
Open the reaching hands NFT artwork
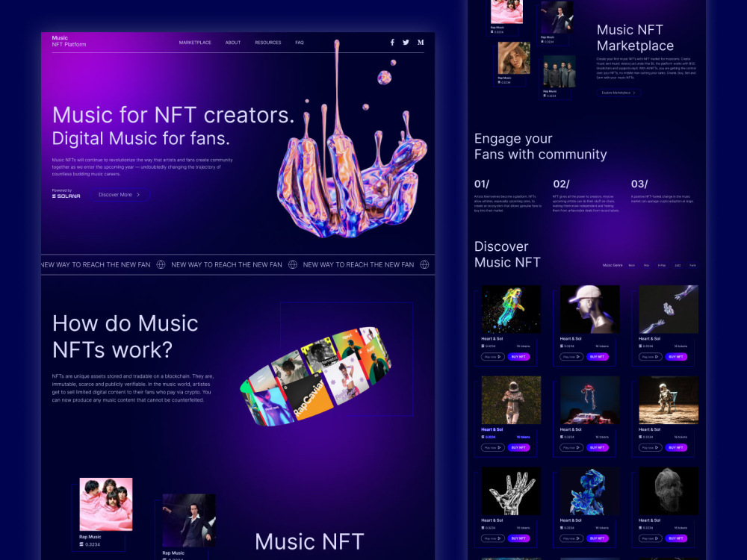pyautogui.click(x=669, y=310)
